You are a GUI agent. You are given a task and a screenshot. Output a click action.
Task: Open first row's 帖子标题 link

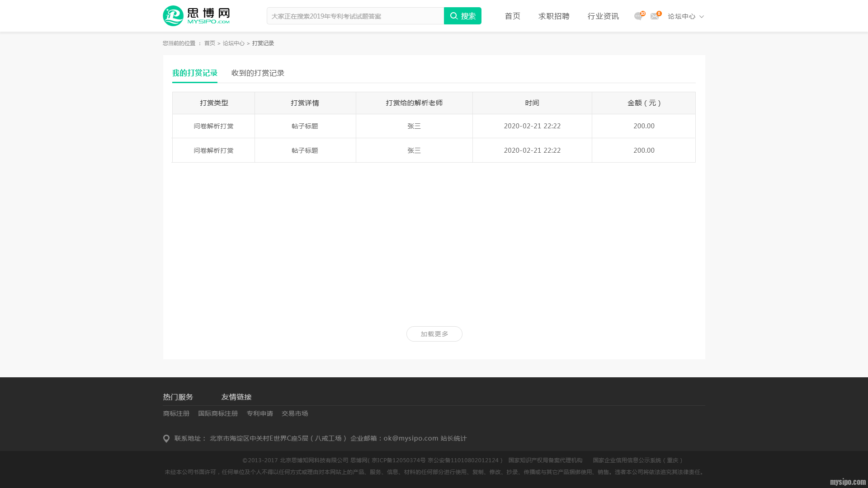pyautogui.click(x=305, y=126)
